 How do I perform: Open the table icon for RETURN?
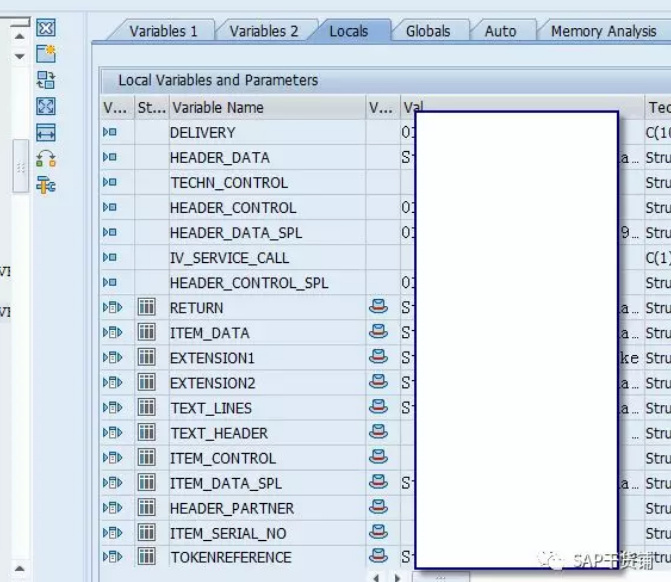pyautogui.click(x=146, y=307)
